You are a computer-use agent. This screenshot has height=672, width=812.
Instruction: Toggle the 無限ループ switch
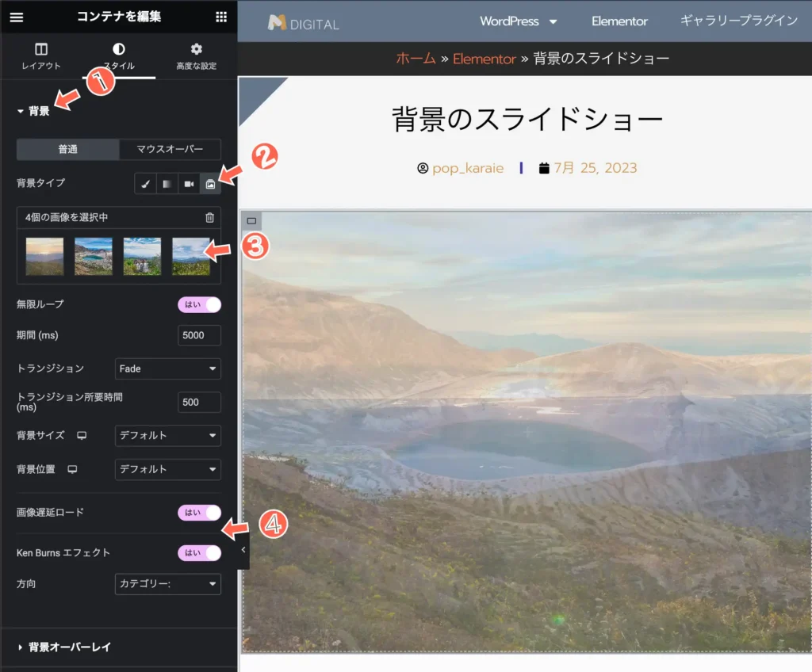(x=199, y=304)
